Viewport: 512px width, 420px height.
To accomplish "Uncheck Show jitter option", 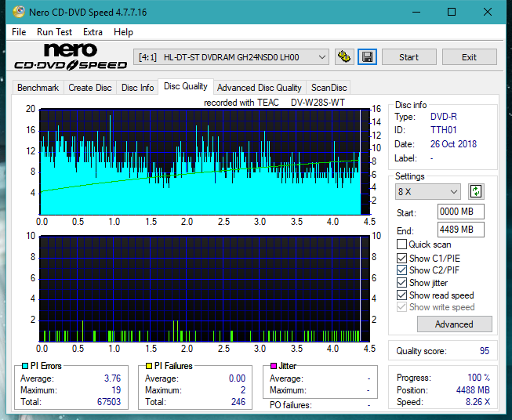I will [401, 283].
